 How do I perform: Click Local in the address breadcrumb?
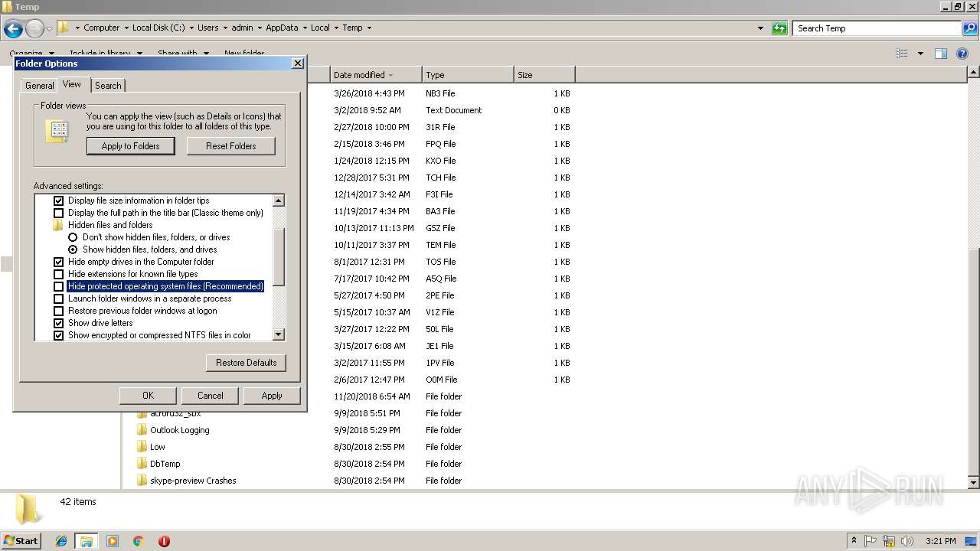pyautogui.click(x=320, y=28)
